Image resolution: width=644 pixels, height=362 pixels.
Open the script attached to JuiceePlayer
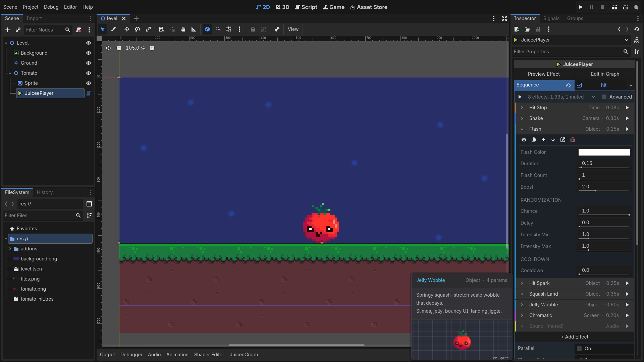(x=89, y=93)
